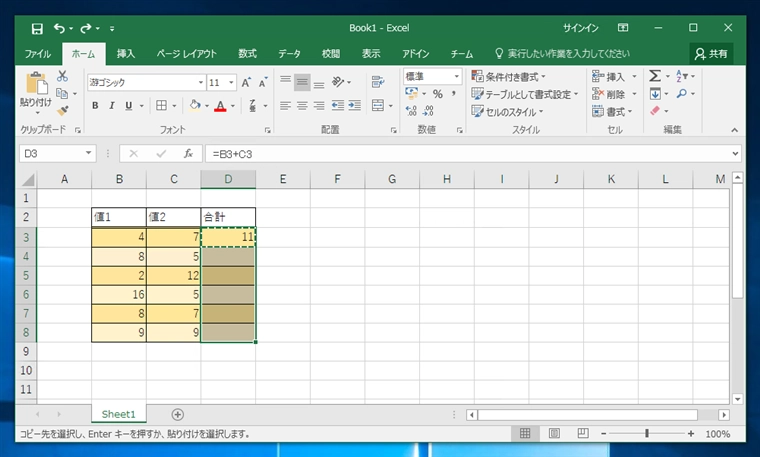Click the Save icon in the title bar
This screenshot has width=760, height=457.
[37, 29]
